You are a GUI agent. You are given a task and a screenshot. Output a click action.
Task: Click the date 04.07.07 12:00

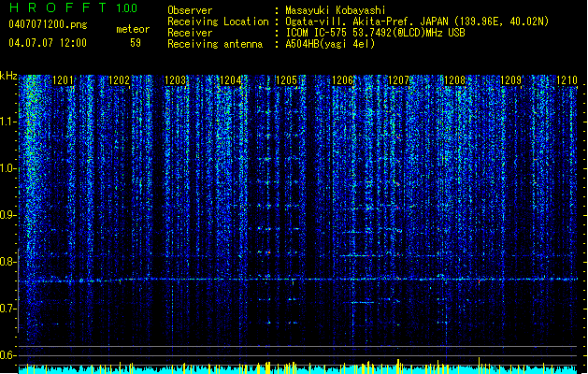pyautogui.click(x=48, y=43)
